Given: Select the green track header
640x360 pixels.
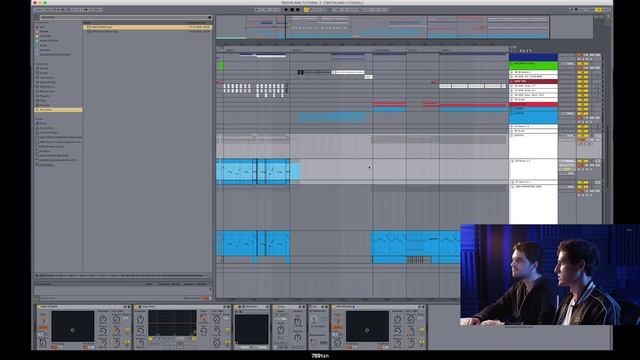Looking at the screenshot, I should coord(533,65).
